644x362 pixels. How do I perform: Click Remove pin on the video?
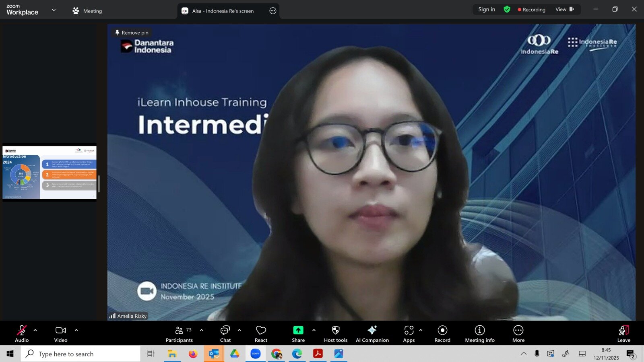point(132,33)
